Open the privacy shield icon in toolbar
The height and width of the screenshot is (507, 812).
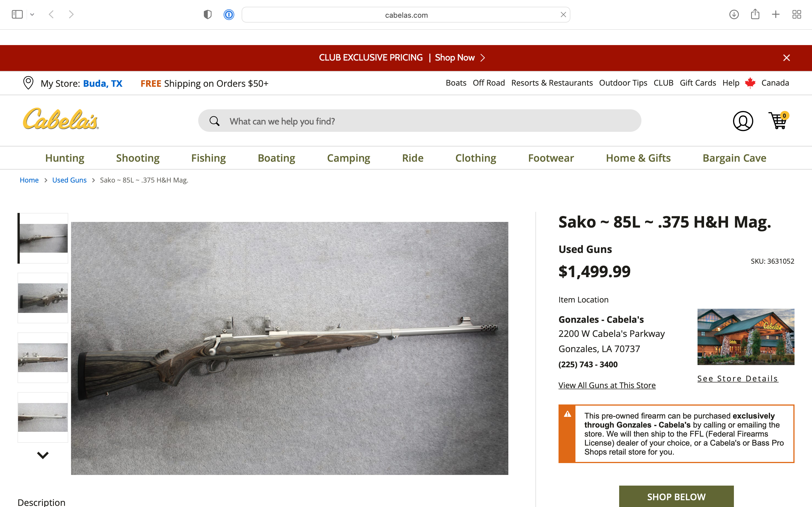coord(208,15)
